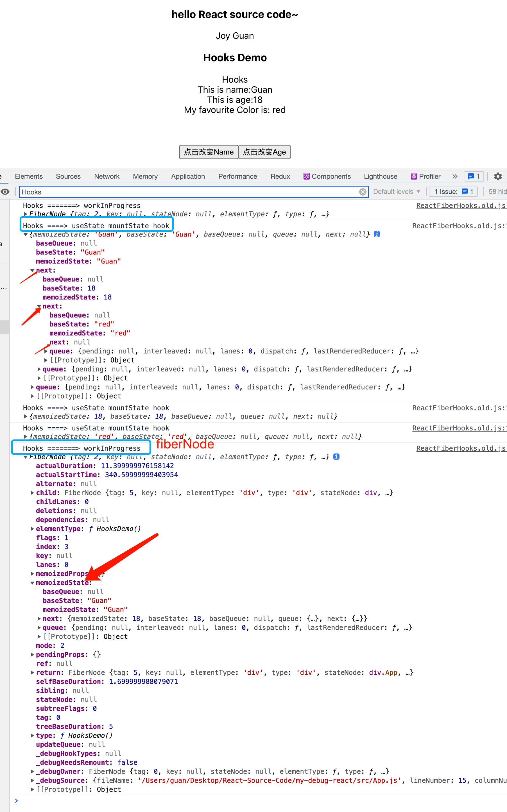Open the React Profiler tab
This screenshot has height=812, width=507.
pos(425,176)
